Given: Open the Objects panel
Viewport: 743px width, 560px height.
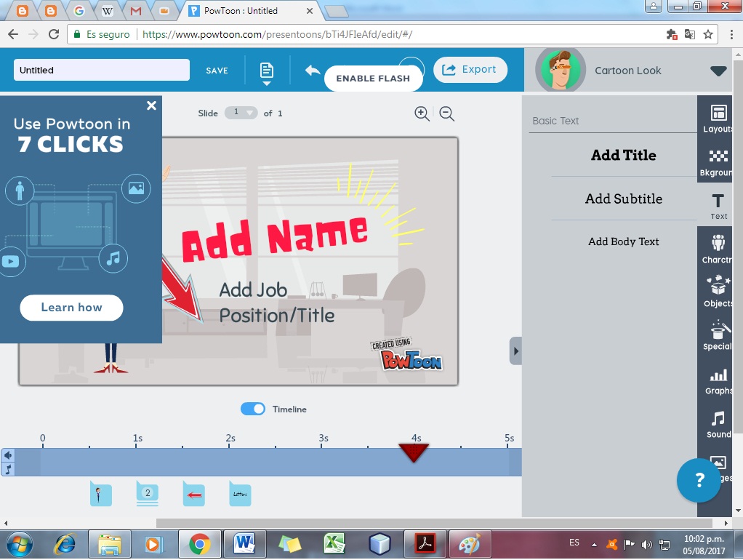Looking at the screenshot, I should (718, 292).
